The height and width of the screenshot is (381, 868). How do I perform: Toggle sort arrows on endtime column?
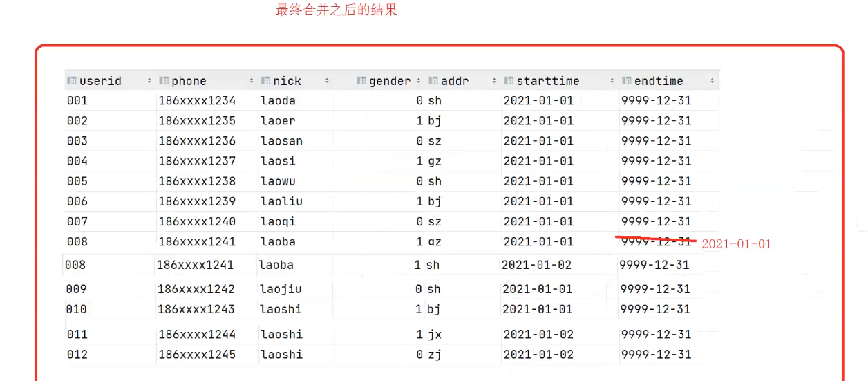click(713, 81)
